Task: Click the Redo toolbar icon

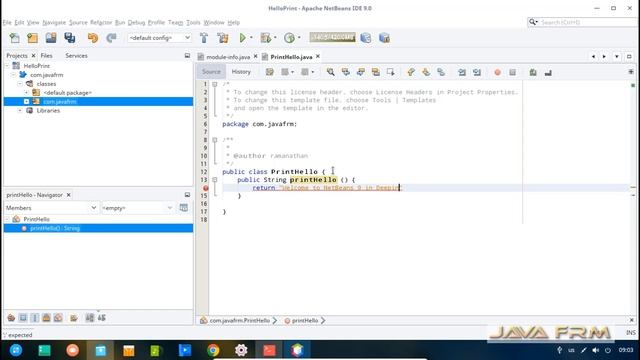Action: click(111, 38)
